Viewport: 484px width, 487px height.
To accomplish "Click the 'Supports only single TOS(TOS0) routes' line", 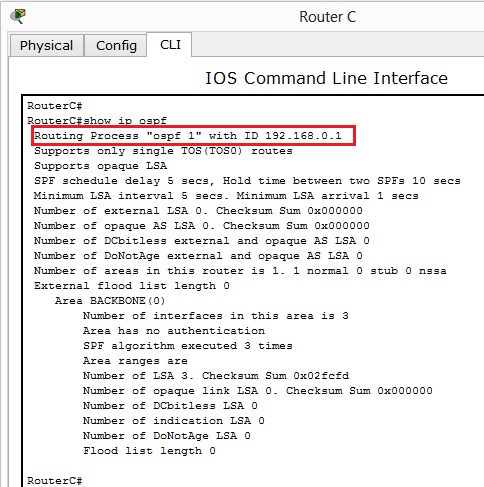I will pos(163,151).
